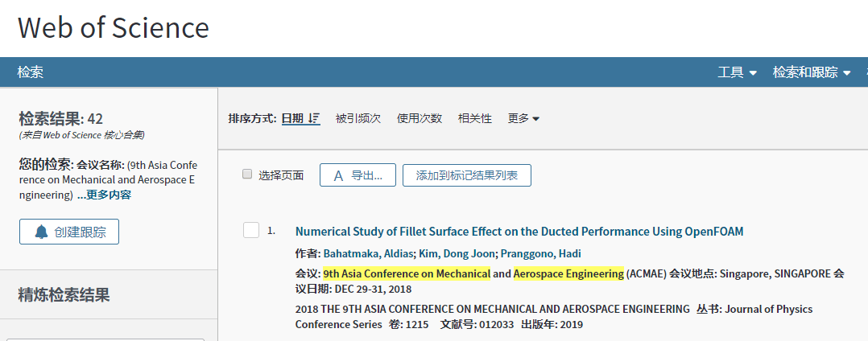Screen dimensions: 868x341
Task: Click the Web of Science logo title
Action: point(114,27)
